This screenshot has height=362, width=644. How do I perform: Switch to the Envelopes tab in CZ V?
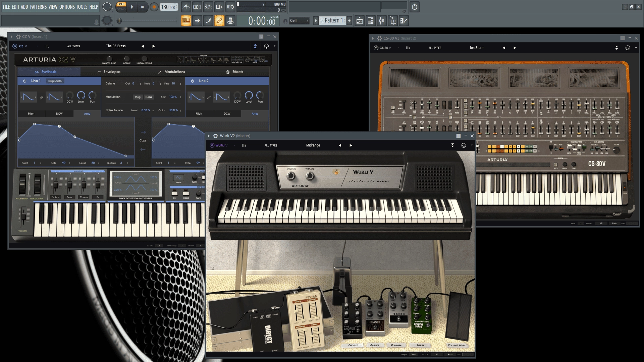[x=109, y=72]
